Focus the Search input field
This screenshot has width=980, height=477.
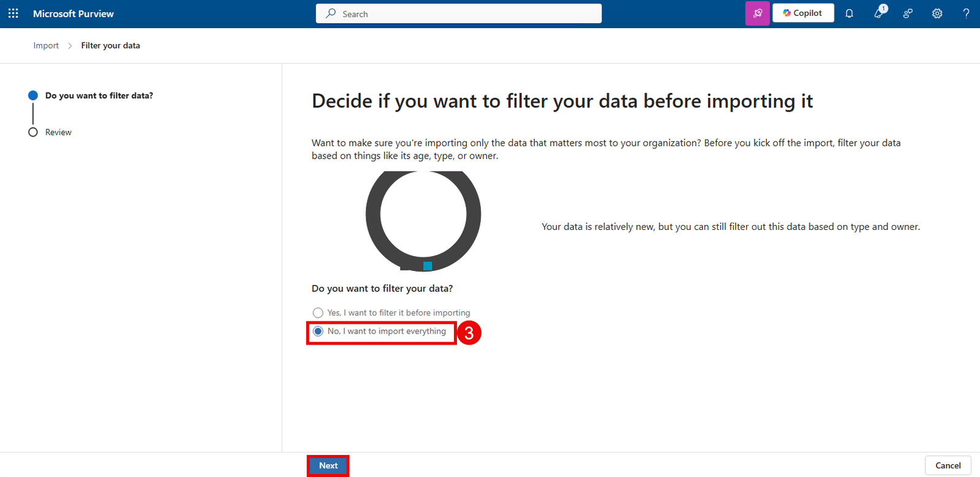(x=466, y=13)
